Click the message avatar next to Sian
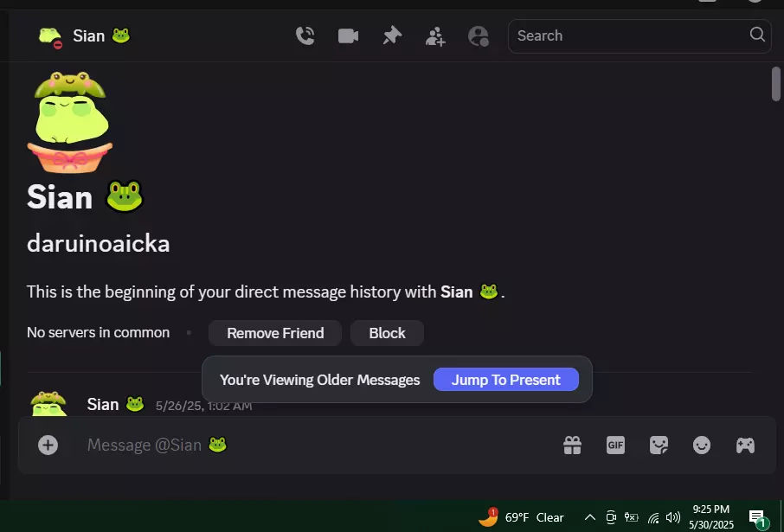The height and width of the screenshot is (532, 784). click(x=48, y=404)
